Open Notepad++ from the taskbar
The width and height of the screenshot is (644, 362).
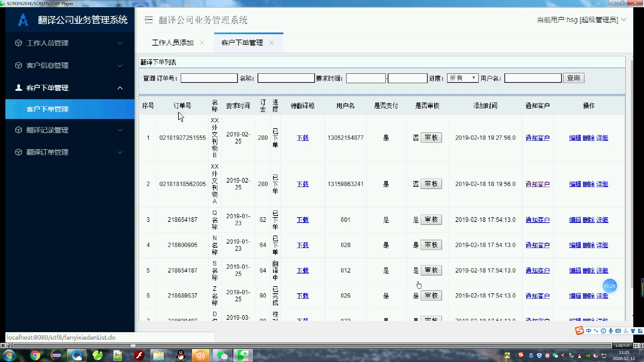point(118,355)
